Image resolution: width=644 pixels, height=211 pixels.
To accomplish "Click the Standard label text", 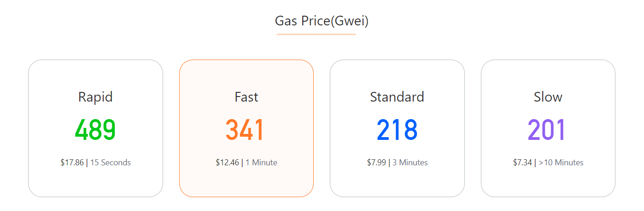I will coord(397,97).
